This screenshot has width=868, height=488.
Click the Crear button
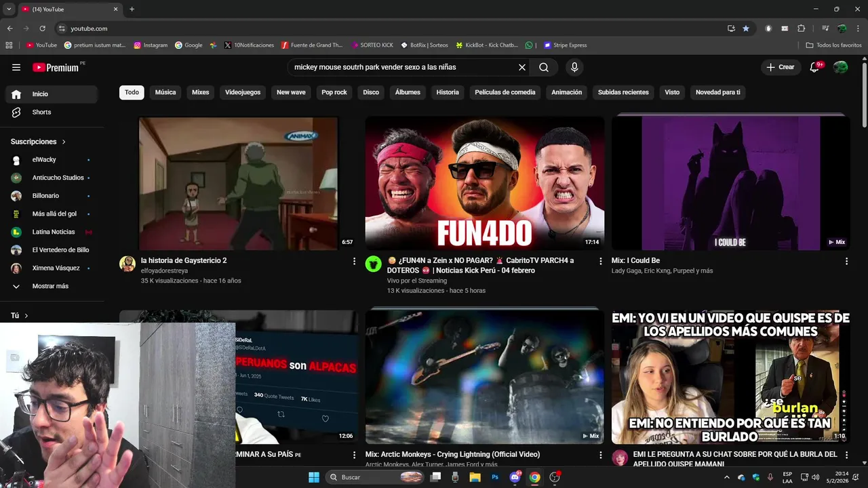click(780, 67)
